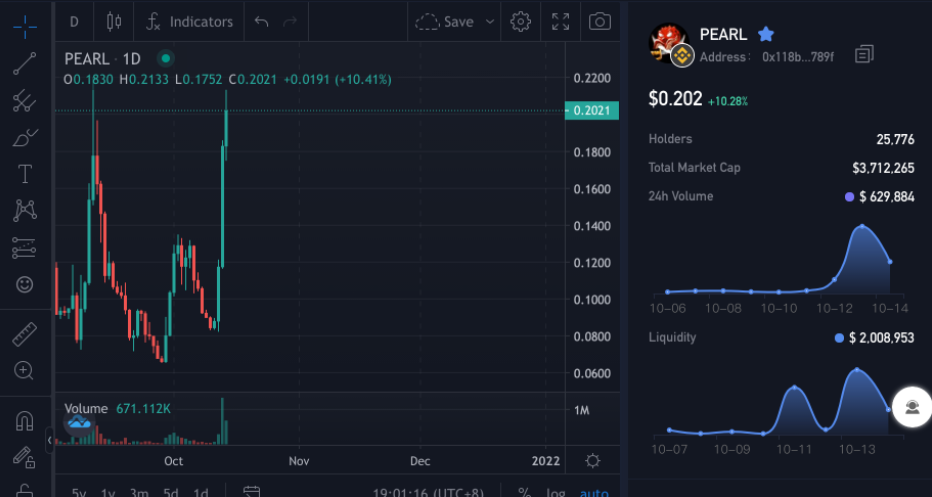932x497 pixels.
Task: Activate the zoom in tool
Action: point(25,371)
